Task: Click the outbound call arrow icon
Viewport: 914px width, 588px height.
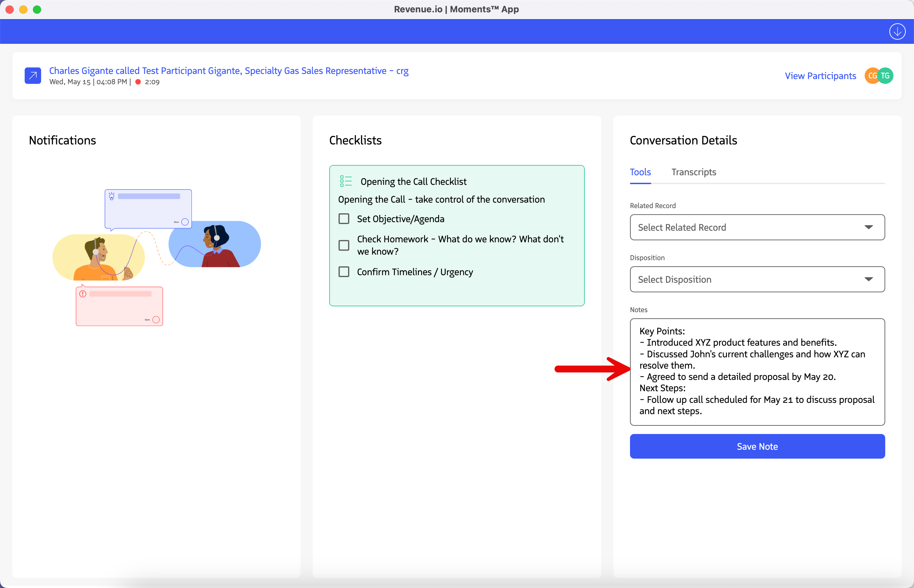Action: [x=33, y=76]
